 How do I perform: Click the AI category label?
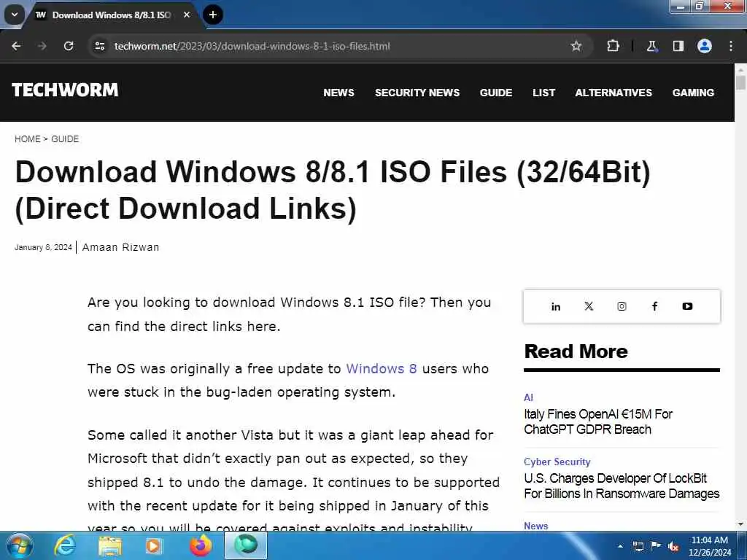coord(528,397)
